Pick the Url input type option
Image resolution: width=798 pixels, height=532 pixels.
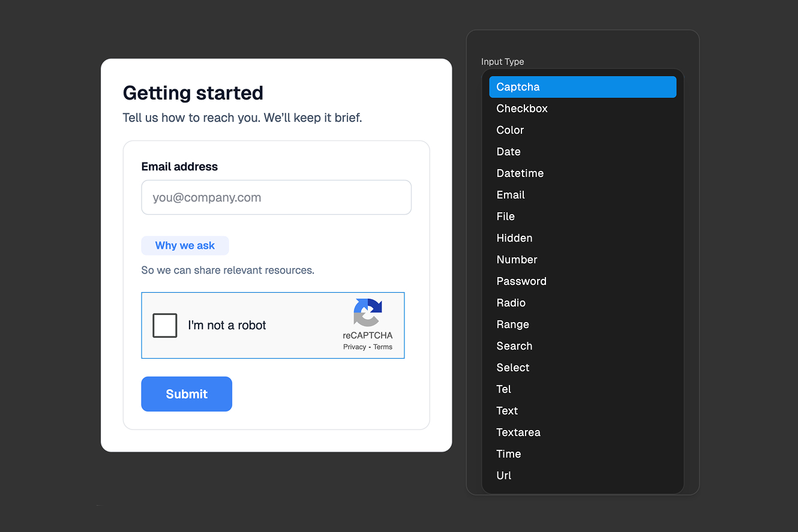pos(583,476)
